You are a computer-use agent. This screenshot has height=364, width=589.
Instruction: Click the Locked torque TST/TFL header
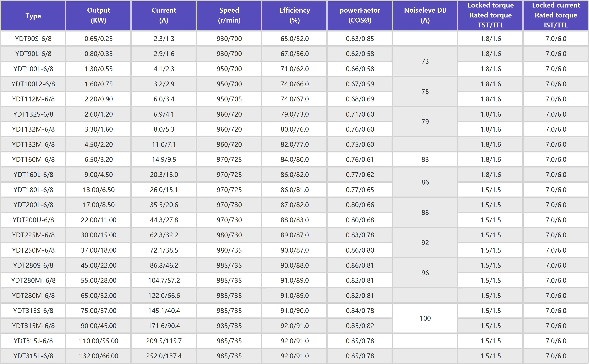(x=491, y=15)
